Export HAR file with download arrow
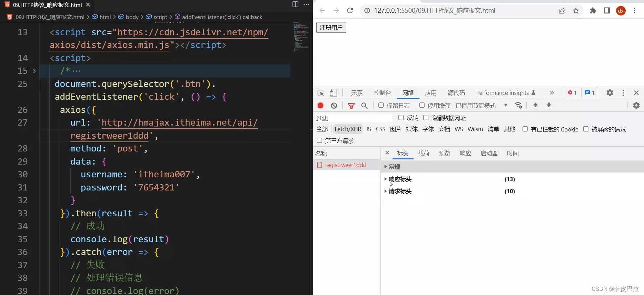 (549, 106)
